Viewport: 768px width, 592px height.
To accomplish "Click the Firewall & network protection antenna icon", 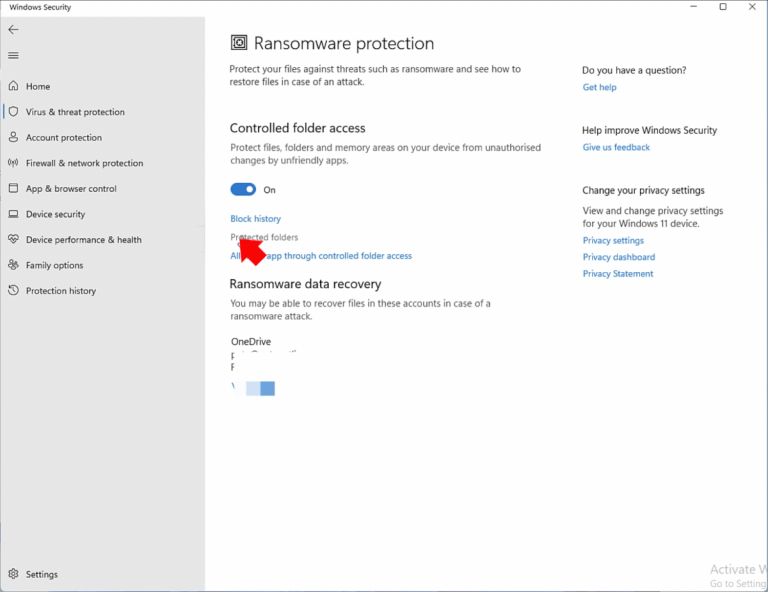I will 13,163.
